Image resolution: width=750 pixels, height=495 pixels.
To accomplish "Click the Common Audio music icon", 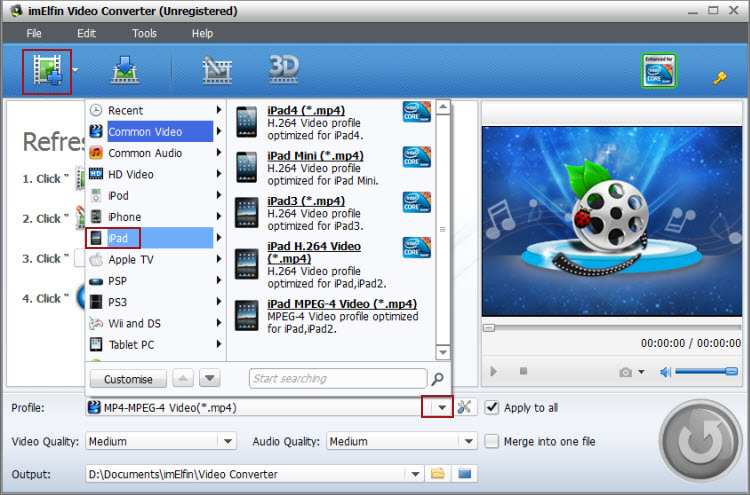I will [96, 153].
